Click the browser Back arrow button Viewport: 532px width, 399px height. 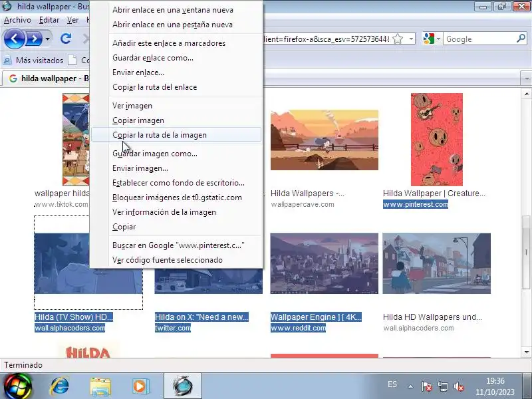tap(14, 39)
